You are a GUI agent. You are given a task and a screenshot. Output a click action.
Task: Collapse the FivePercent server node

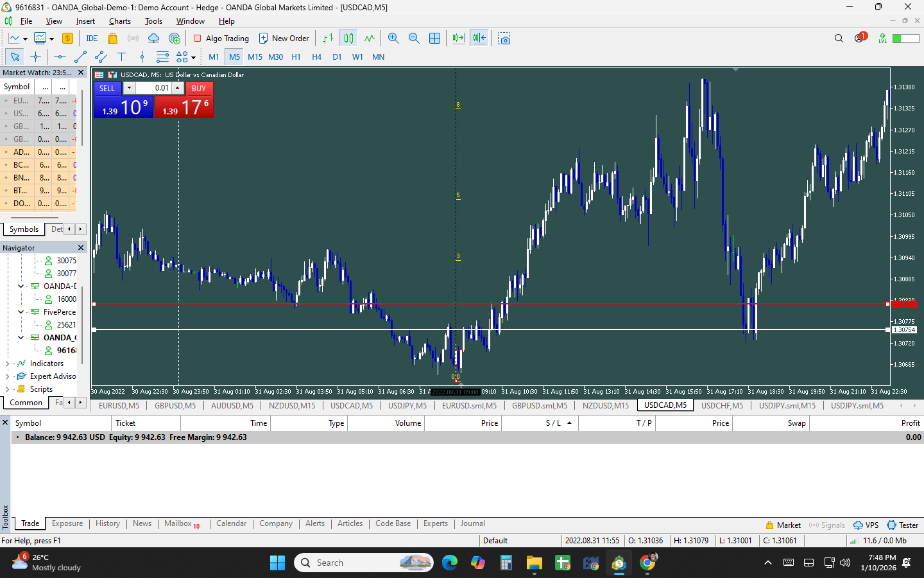[21, 312]
